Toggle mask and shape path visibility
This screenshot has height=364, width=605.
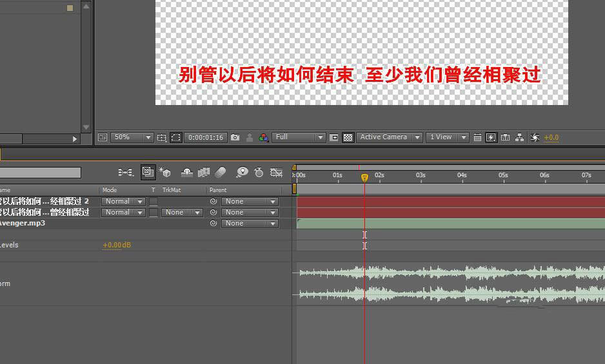176,137
